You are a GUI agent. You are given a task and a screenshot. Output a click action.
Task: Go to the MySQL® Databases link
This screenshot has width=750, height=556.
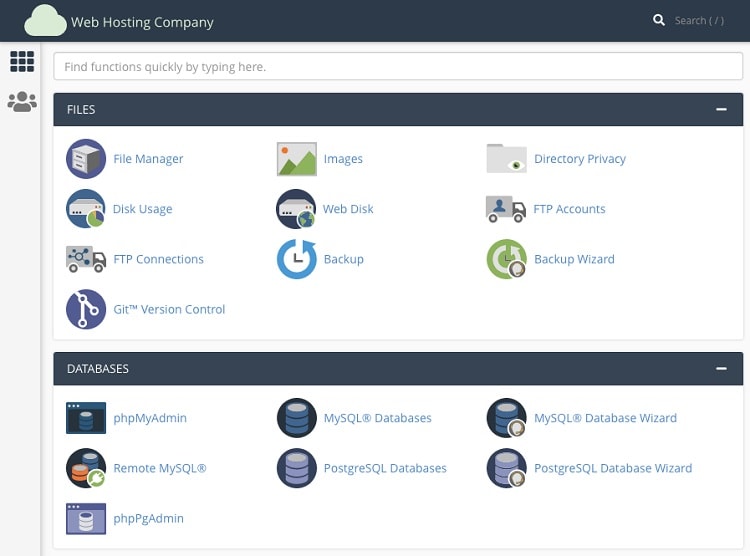[377, 418]
